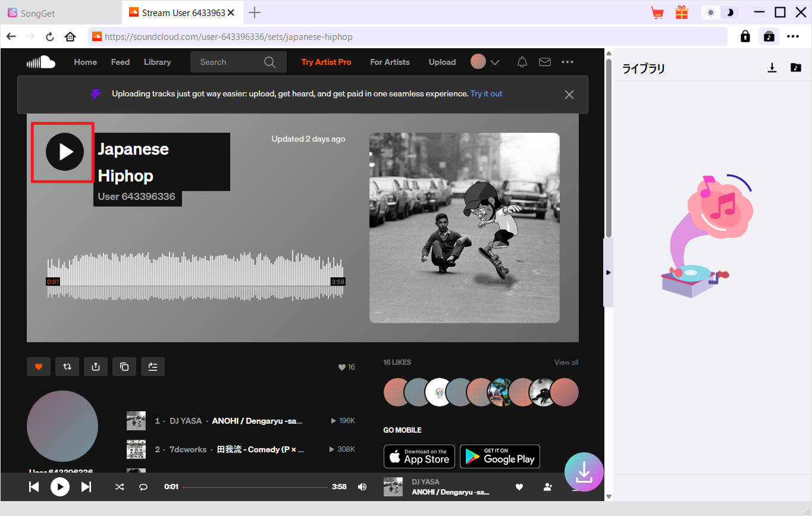Open SoundCloud's three-dot overflow menu
The image size is (812, 516).
[567, 62]
